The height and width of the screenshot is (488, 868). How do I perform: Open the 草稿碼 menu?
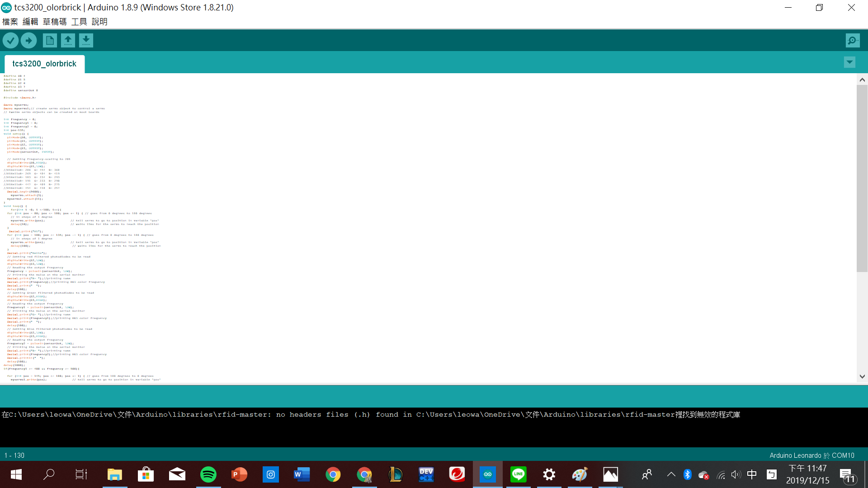[x=54, y=22]
